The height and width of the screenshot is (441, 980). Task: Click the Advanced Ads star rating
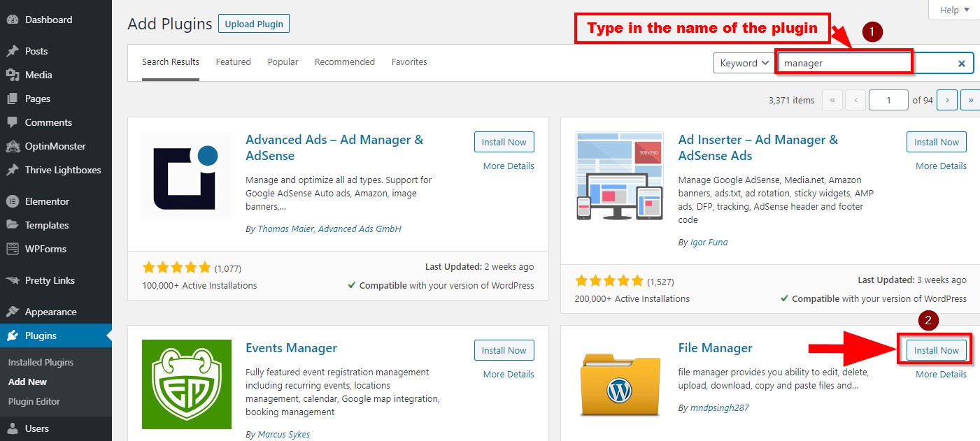pos(176,267)
